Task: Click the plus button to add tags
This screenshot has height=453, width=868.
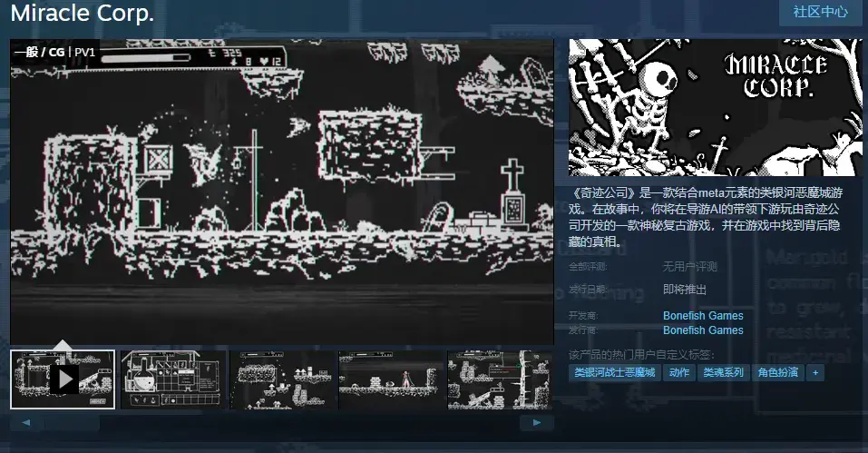Action: pyautogui.click(x=815, y=372)
